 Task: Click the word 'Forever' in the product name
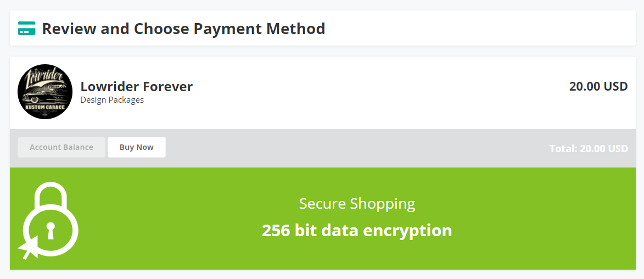point(168,86)
